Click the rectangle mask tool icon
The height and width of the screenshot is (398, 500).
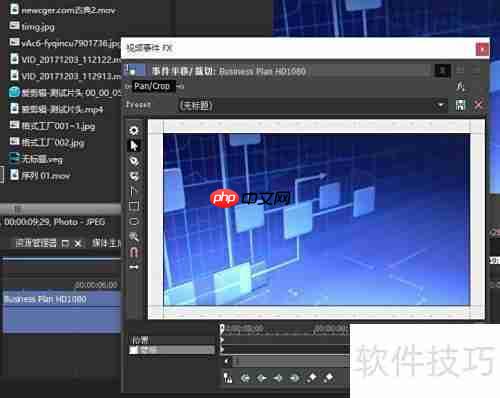point(134,206)
